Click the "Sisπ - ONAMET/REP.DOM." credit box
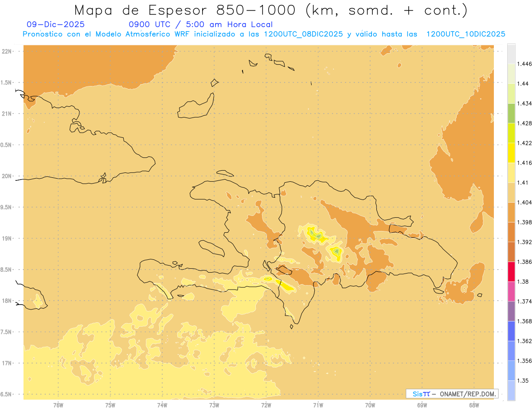The image size is (532, 411). pyautogui.click(x=452, y=394)
